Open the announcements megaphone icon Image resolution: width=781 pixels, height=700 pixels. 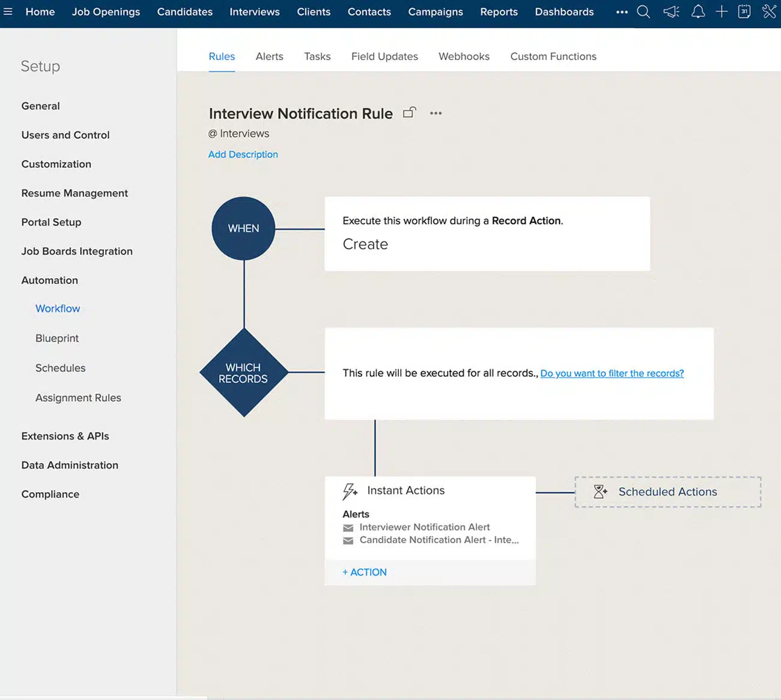[x=670, y=12]
